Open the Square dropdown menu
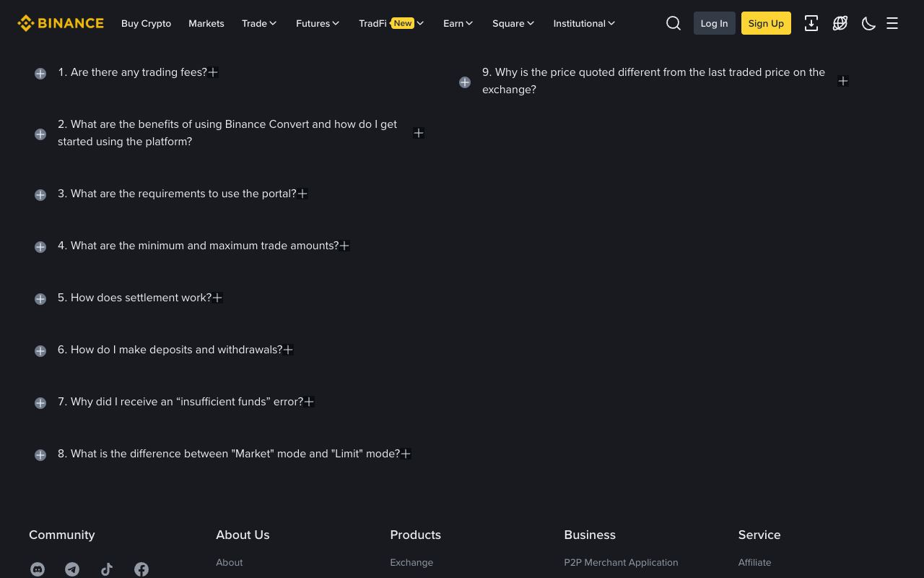 click(x=513, y=23)
